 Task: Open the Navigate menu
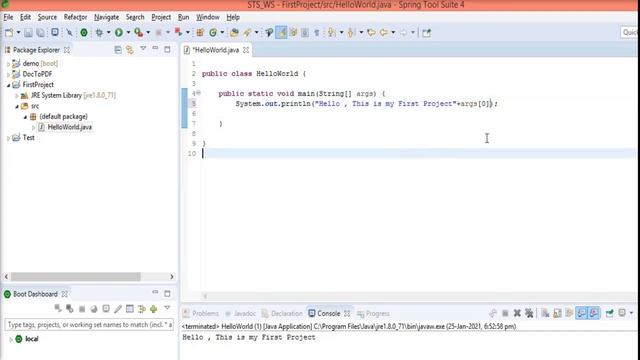pos(107,17)
